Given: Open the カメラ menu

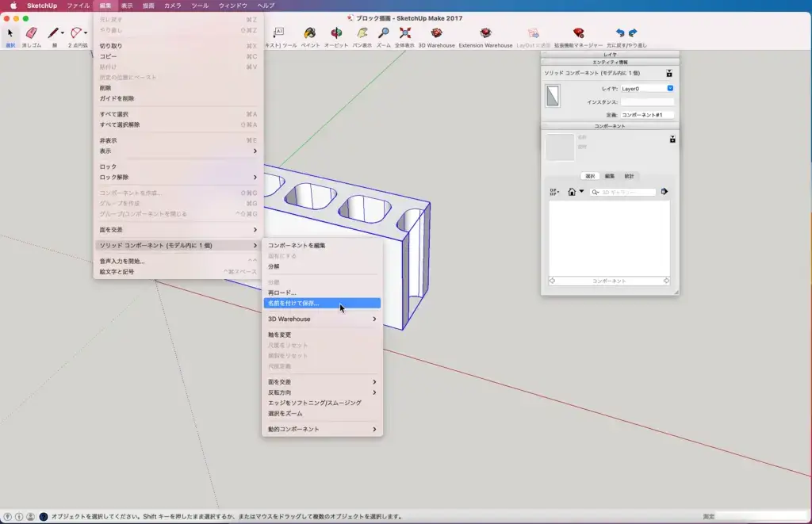Looking at the screenshot, I should click(x=172, y=6).
